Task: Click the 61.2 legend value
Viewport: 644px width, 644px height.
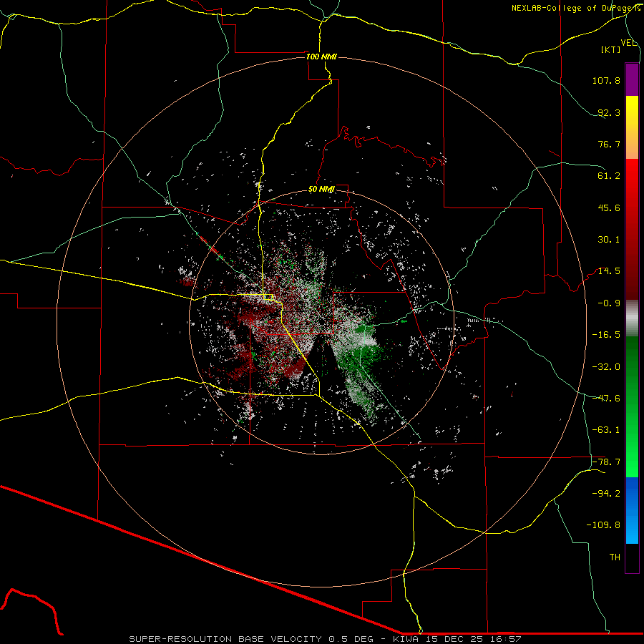Action: [x=609, y=176]
